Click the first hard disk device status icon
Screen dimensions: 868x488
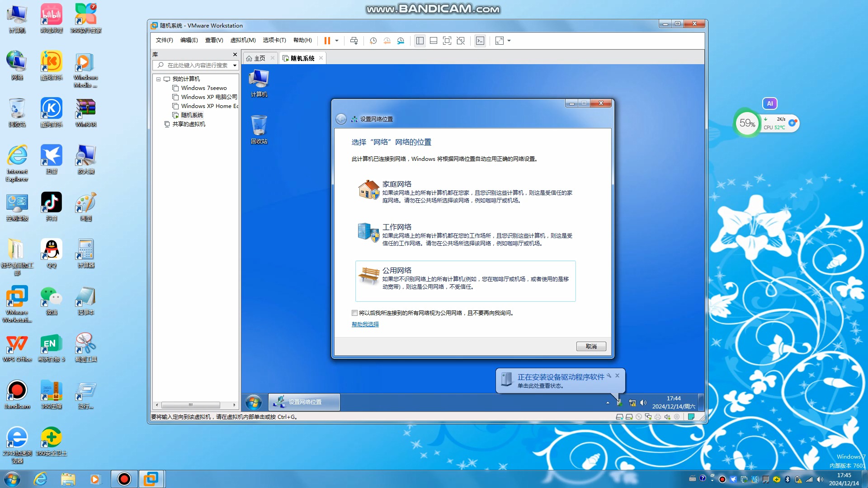(x=619, y=417)
